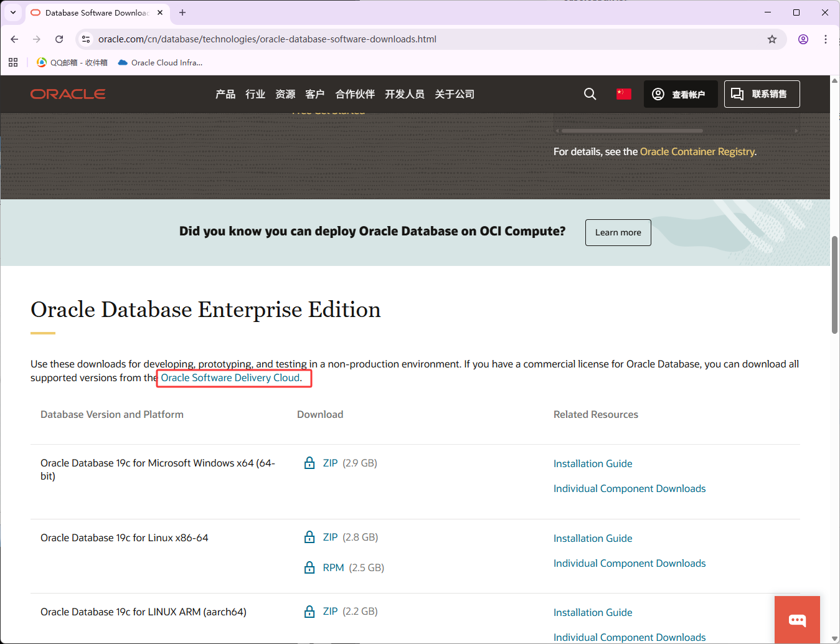Viewport: 840px width, 644px height.
Task: Open the Chrome three-dot menu
Action: 826,39
